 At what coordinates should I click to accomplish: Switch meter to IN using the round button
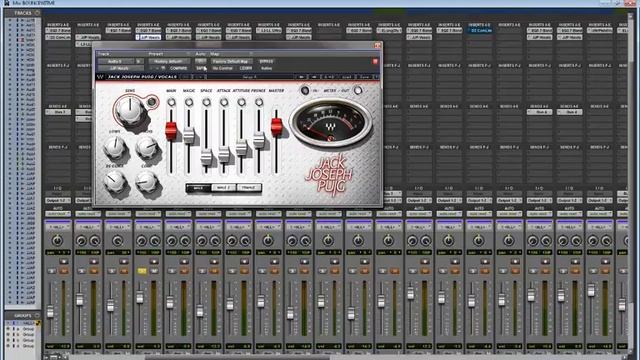pos(304,90)
